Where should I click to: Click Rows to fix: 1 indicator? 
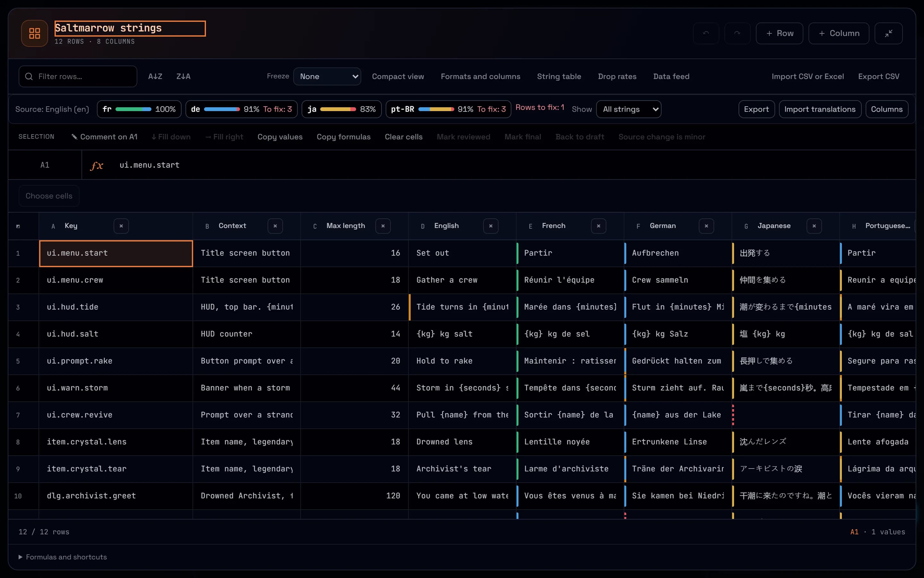click(540, 108)
